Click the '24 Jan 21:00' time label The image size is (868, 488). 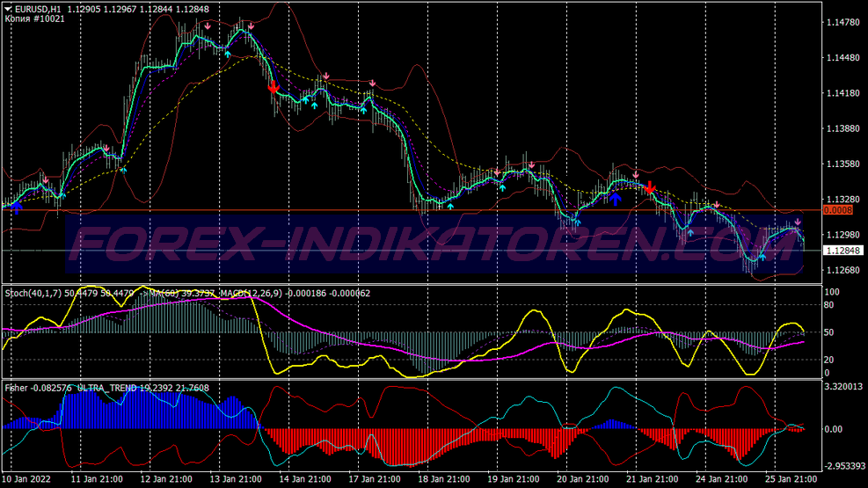tap(721, 479)
